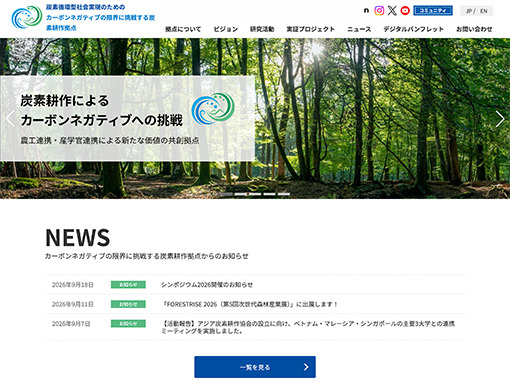Select the first carousel slide indicator
Viewport: 510px width, 383px height.
227,194
